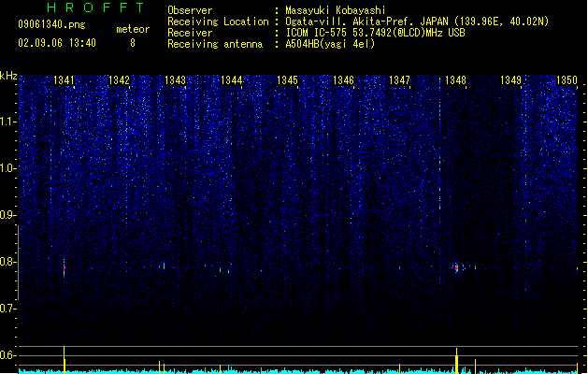
Task: Click the Receiving Location label
Action: (218, 22)
